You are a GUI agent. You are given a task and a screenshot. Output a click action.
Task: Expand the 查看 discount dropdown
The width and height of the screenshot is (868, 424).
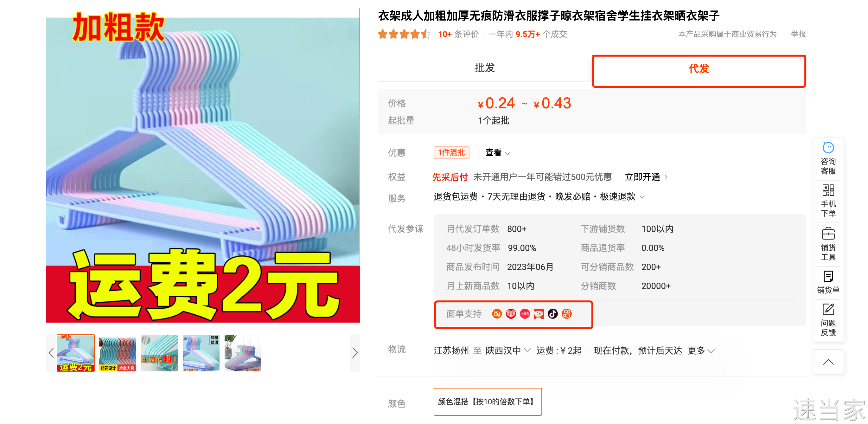coord(497,153)
